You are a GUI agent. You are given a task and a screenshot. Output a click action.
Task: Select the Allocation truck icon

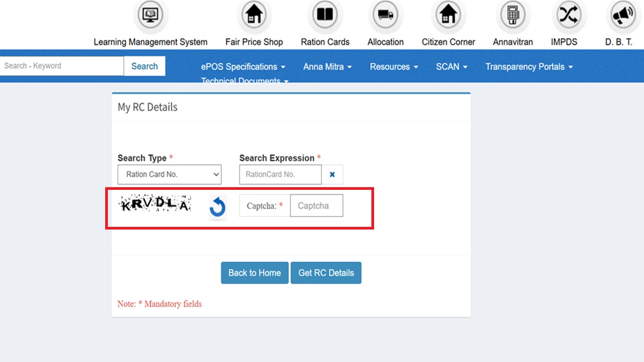[x=385, y=16]
